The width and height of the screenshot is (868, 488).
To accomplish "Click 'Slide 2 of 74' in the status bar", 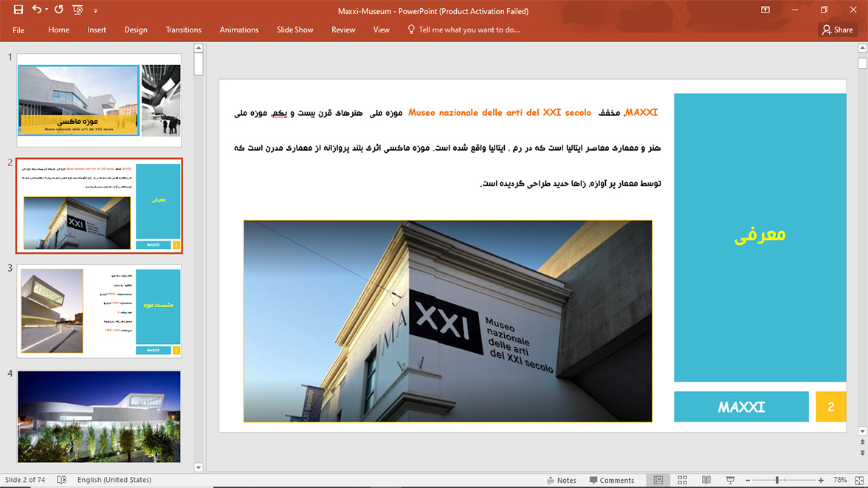I will (25, 480).
